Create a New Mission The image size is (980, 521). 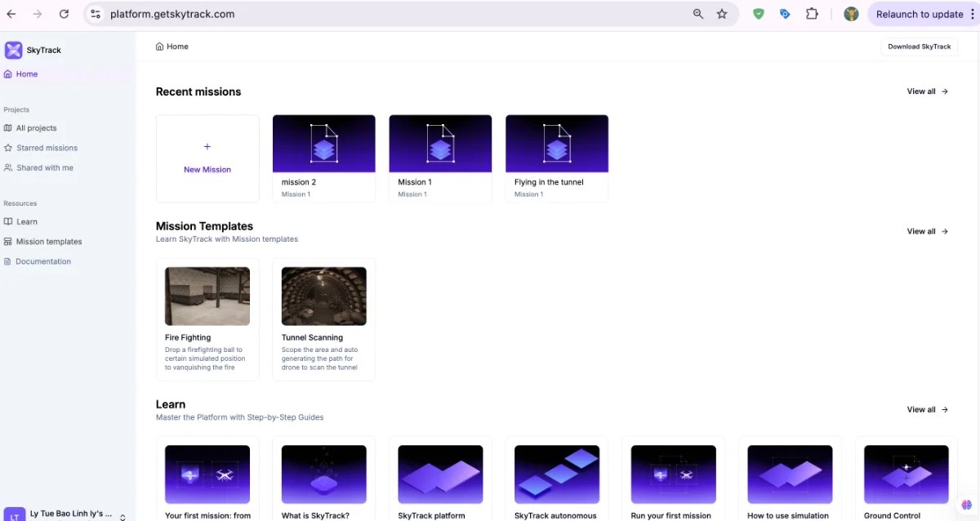click(x=207, y=158)
